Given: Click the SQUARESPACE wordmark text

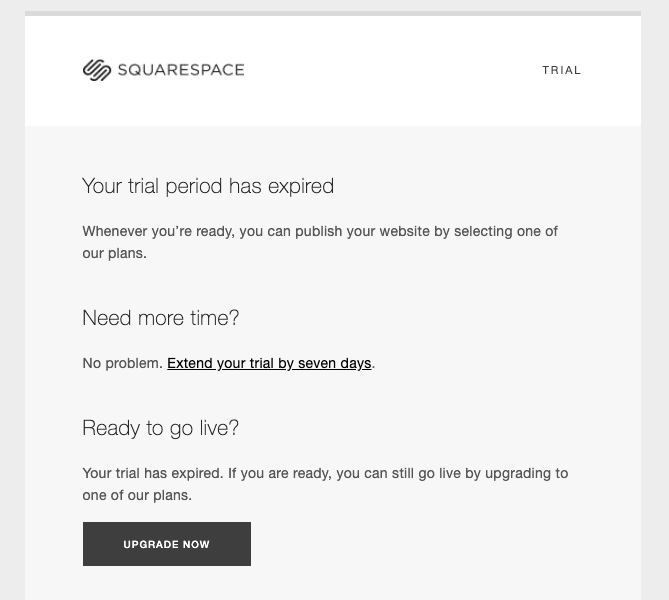Looking at the screenshot, I should [x=181, y=70].
